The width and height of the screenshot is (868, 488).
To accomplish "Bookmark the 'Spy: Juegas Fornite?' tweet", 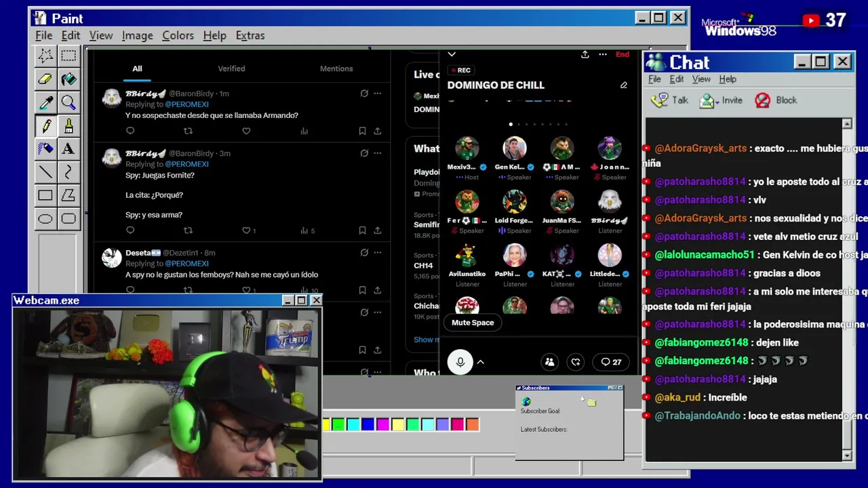I will coord(362,230).
